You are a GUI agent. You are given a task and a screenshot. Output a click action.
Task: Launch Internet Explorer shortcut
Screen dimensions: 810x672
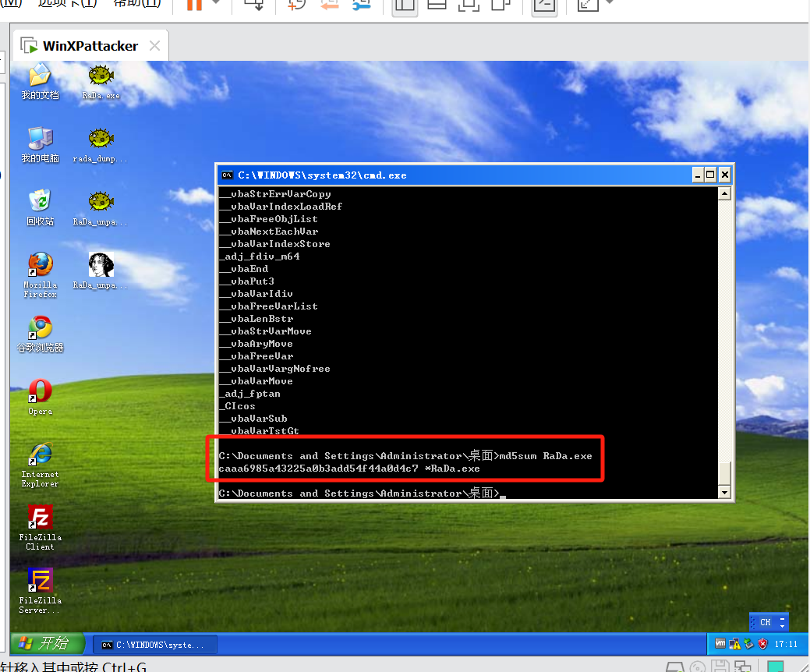pos(40,465)
